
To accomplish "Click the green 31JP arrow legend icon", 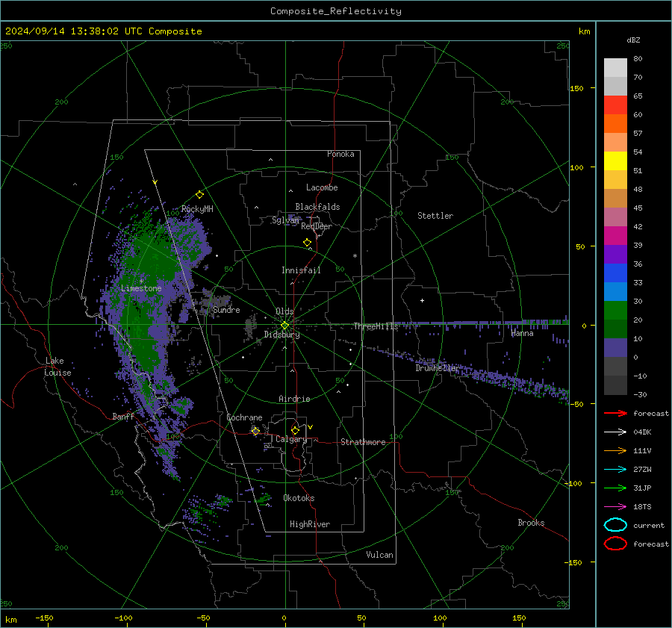I will tap(615, 488).
